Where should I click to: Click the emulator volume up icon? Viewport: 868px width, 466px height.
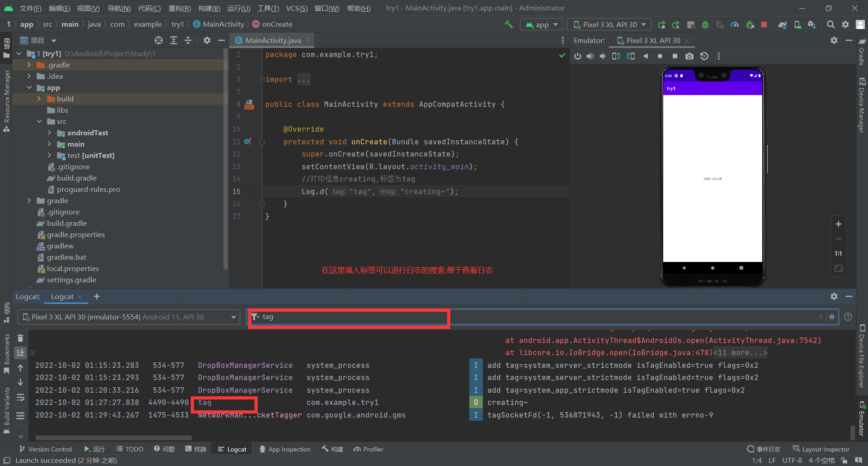590,56
